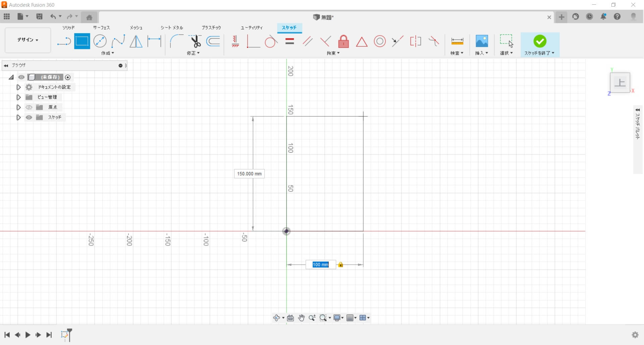
Task: Select the 2-point rectangle tool
Action: [82, 41]
